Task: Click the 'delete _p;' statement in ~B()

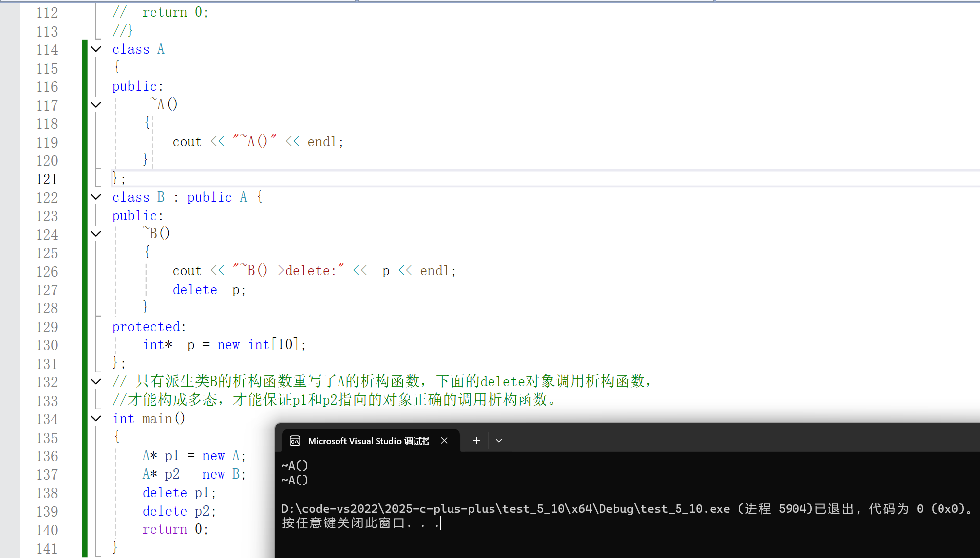Action: tap(209, 290)
